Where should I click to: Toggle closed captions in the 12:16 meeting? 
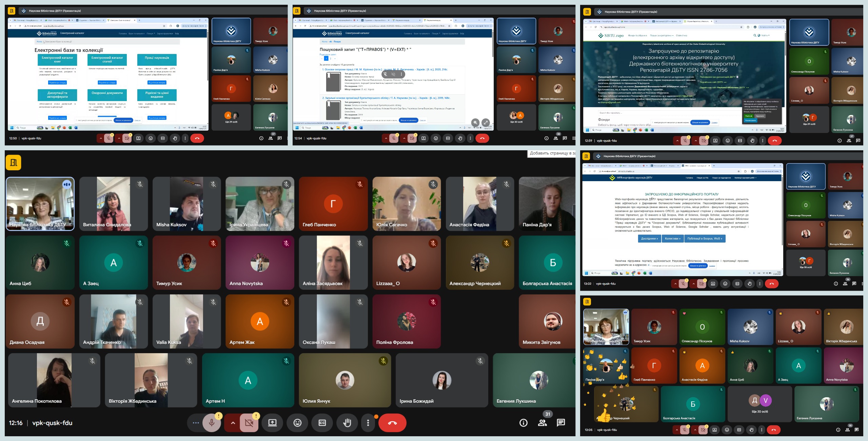[x=322, y=423]
